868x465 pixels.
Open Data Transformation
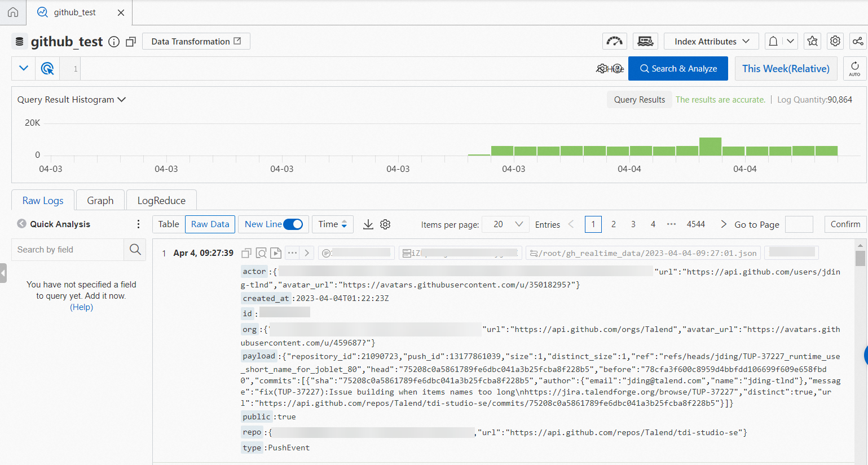pyautogui.click(x=196, y=41)
